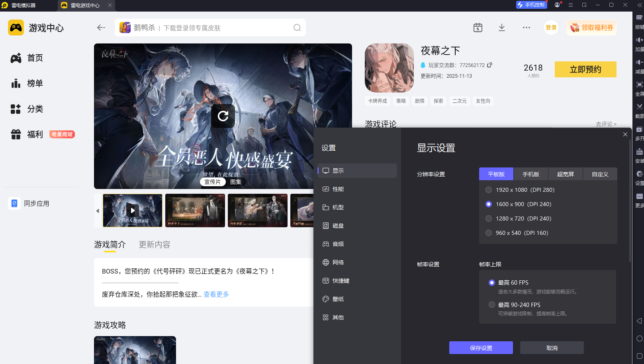
Task: Click 保存设置 button
Action: (x=481, y=348)
